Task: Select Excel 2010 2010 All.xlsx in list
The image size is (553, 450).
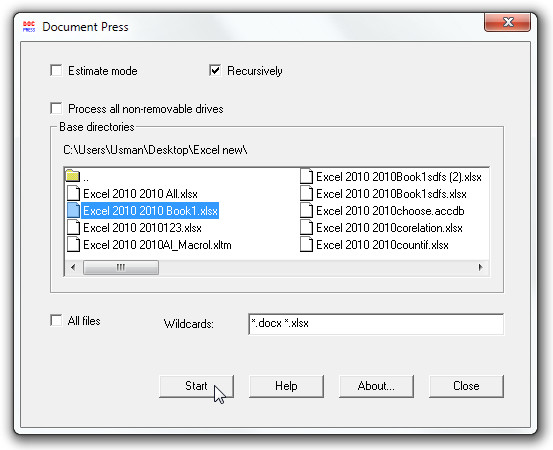Action: (140, 194)
